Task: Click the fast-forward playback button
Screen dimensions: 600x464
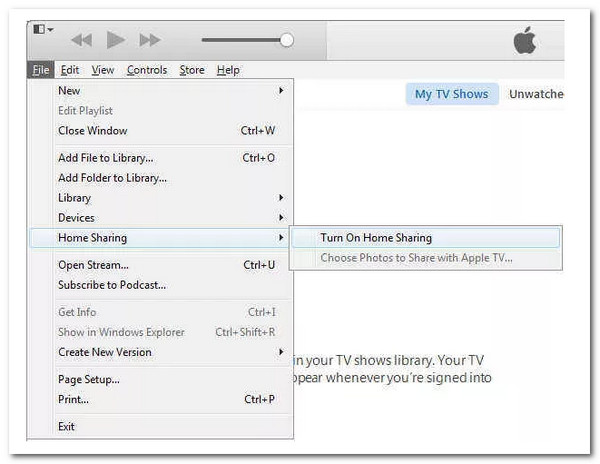Action: [150, 40]
